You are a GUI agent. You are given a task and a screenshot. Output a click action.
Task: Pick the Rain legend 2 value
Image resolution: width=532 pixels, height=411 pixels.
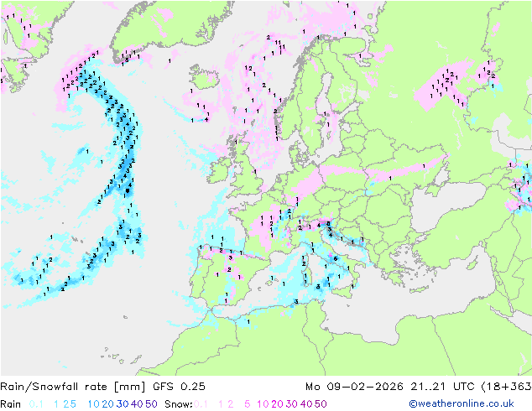click(x=65, y=404)
